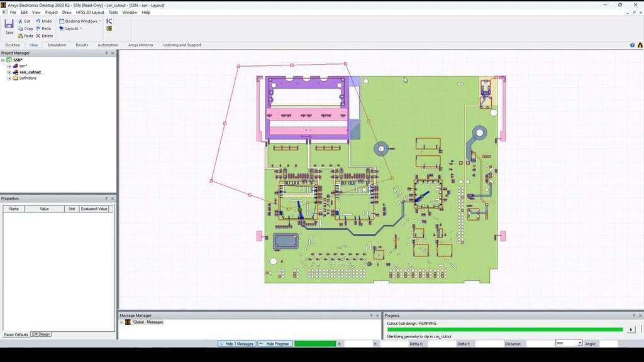The height and width of the screenshot is (362, 644).
Task: Open the mm units combo box
Action: (569, 343)
